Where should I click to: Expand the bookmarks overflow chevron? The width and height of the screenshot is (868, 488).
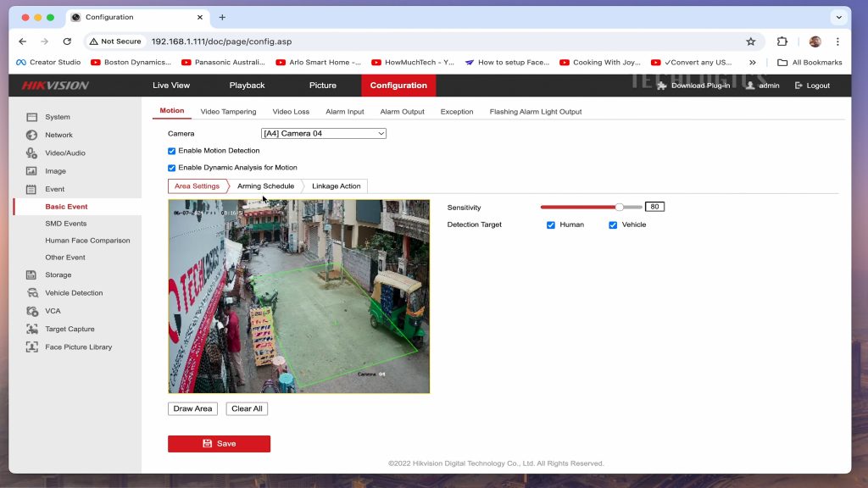click(x=753, y=62)
